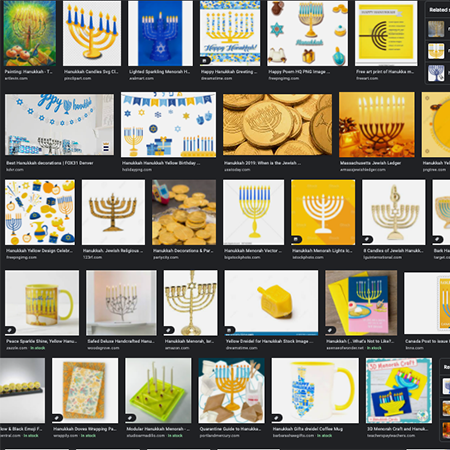Click title link 'Lighted Sparkling Menorah H...'
Screen dimensions: 450x450
pos(159,72)
